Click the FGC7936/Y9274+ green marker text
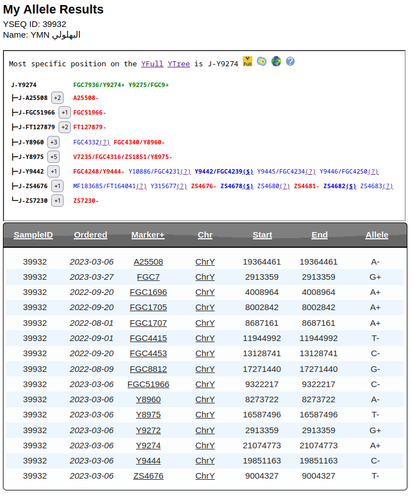The height and width of the screenshot is (500, 412). click(99, 85)
